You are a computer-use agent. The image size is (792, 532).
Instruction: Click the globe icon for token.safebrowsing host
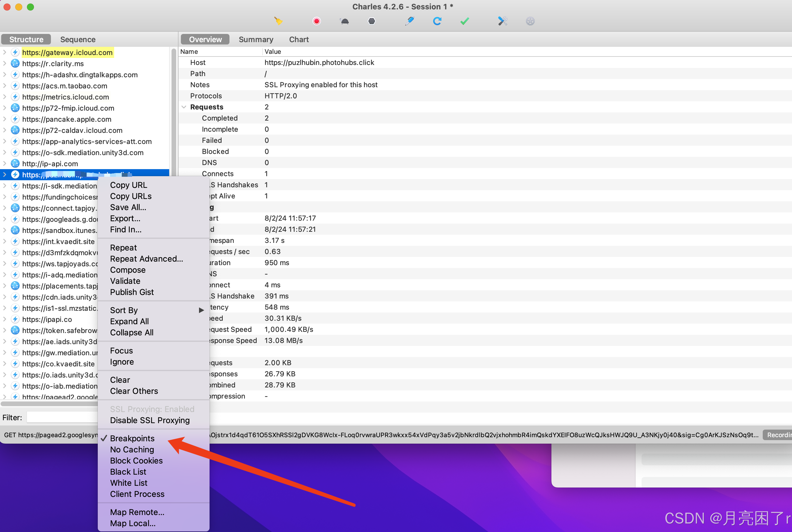point(15,330)
